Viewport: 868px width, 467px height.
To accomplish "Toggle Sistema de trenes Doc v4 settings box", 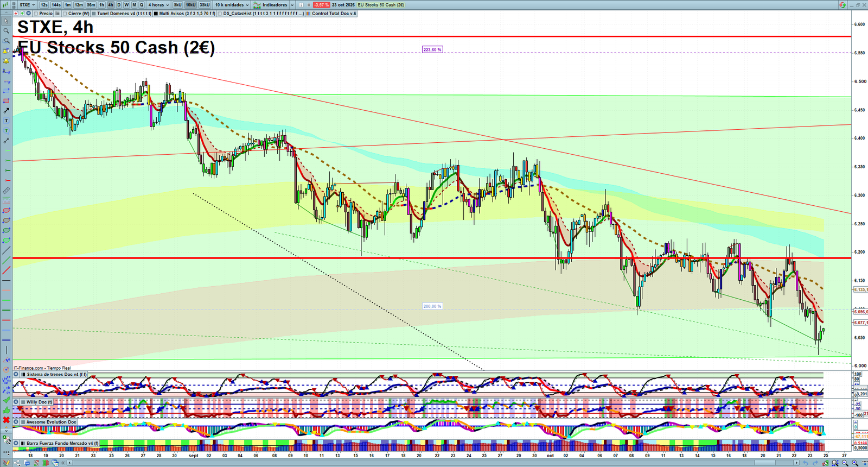I will [23, 374].
